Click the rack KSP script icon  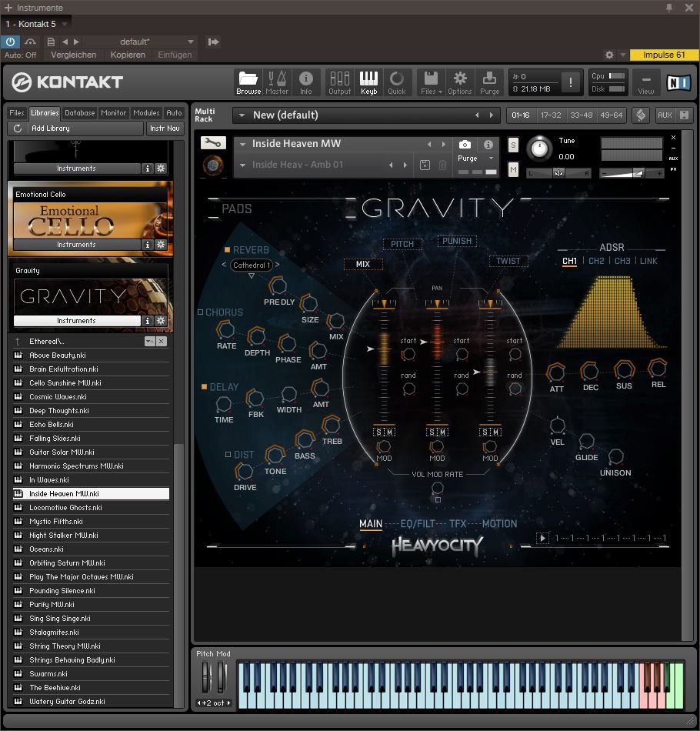[641, 115]
